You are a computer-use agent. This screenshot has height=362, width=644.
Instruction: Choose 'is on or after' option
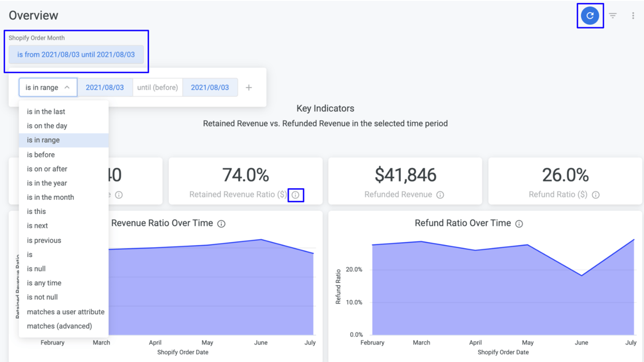(x=64, y=169)
